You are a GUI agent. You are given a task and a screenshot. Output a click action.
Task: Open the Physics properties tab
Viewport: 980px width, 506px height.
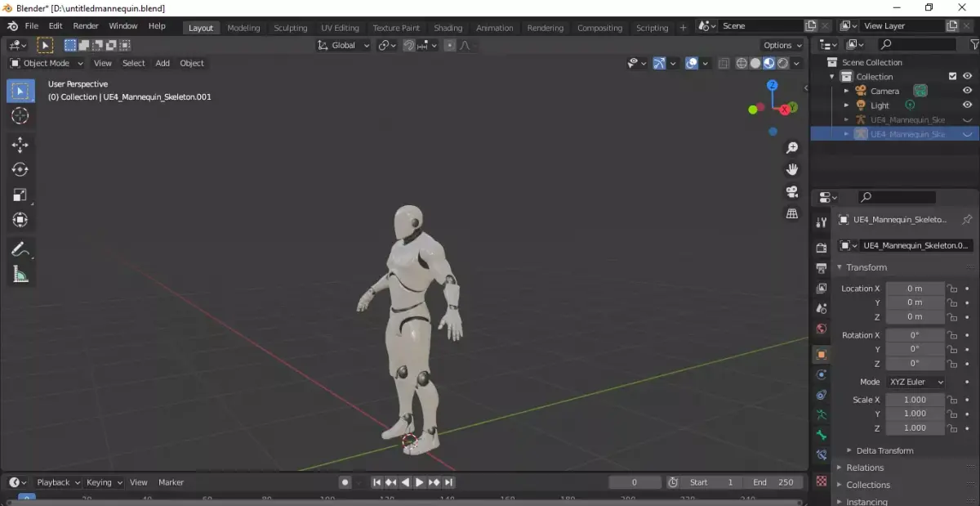[822, 374]
